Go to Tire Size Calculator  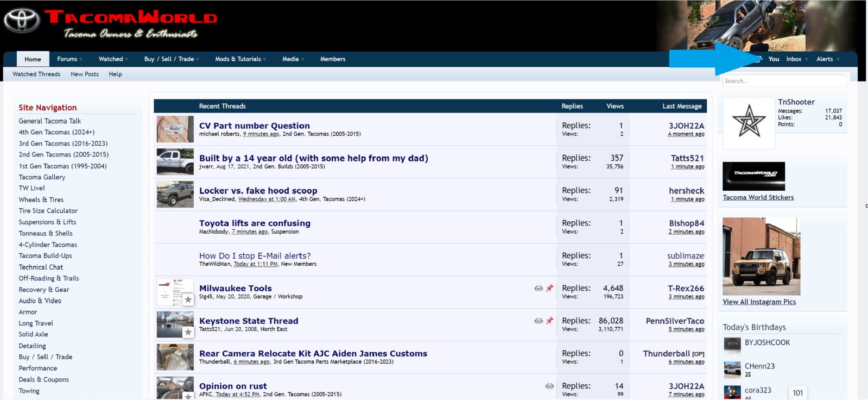tap(48, 211)
